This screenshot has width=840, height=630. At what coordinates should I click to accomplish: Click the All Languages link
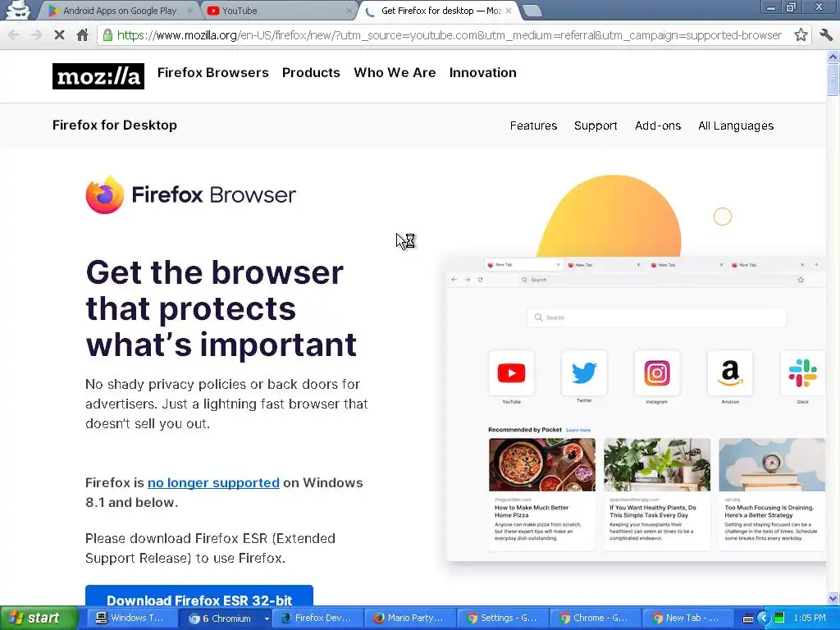coord(736,126)
